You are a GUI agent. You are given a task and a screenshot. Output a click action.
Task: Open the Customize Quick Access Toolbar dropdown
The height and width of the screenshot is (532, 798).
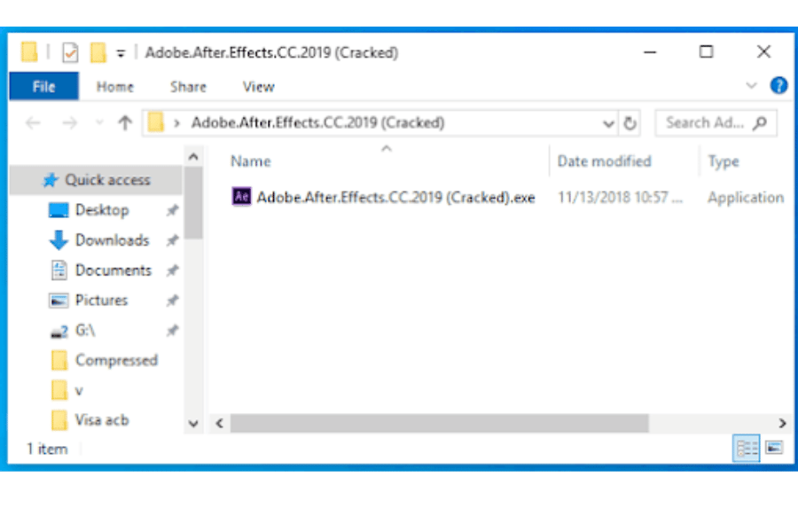[121, 53]
